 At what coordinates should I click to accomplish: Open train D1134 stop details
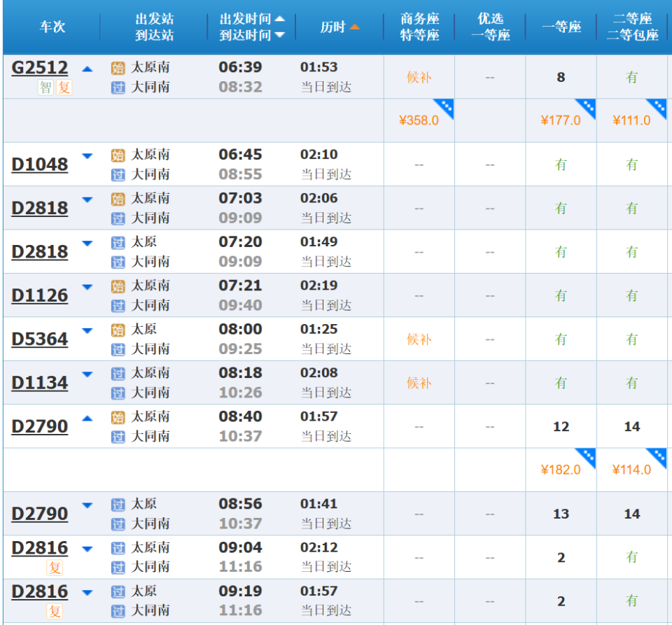point(39,383)
